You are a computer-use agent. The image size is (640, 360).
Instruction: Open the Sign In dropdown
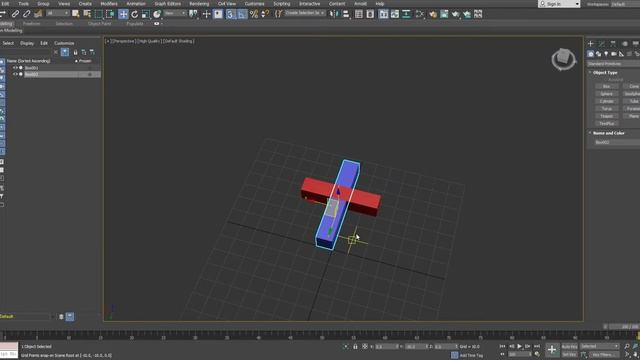(559, 4)
